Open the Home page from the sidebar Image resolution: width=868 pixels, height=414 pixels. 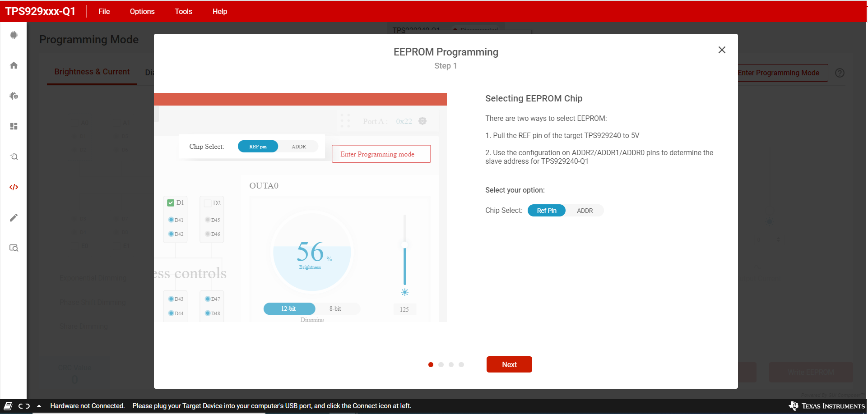tap(14, 65)
